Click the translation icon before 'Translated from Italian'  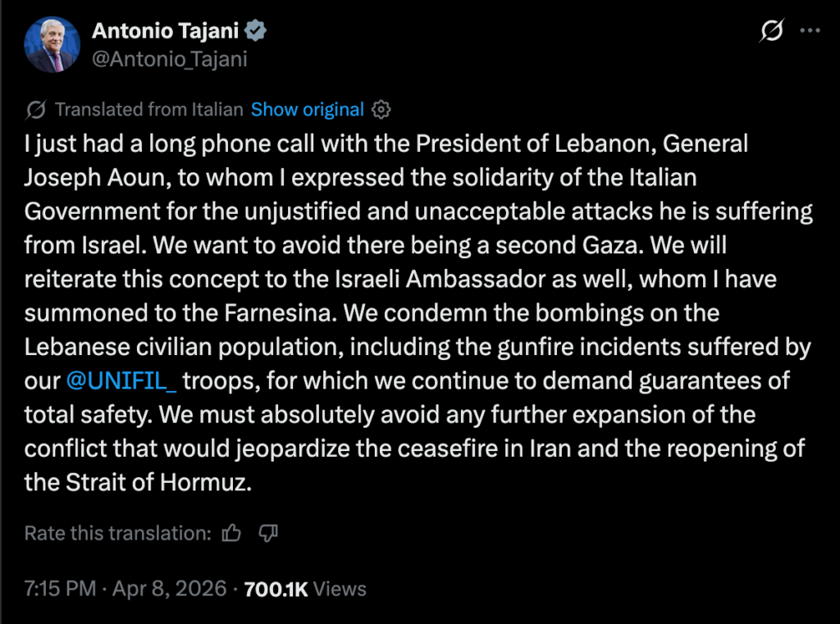coord(36,110)
